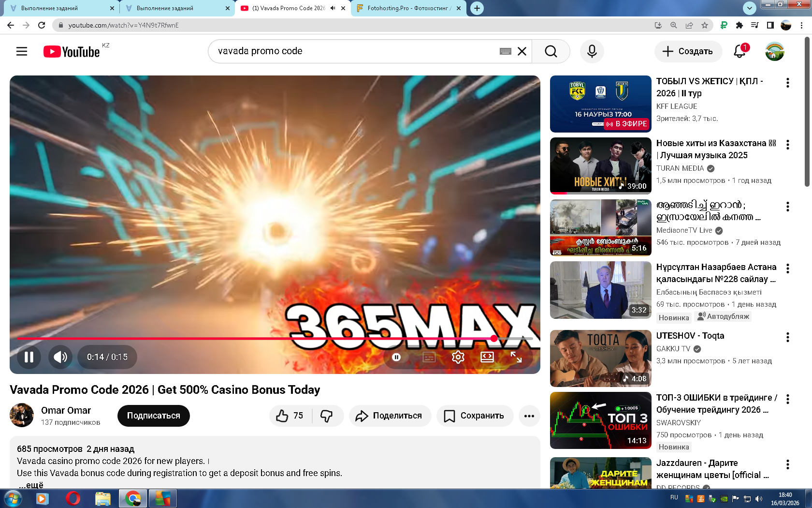Switch the player to theater mode
This screenshot has height=508, width=812.
point(487,357)
